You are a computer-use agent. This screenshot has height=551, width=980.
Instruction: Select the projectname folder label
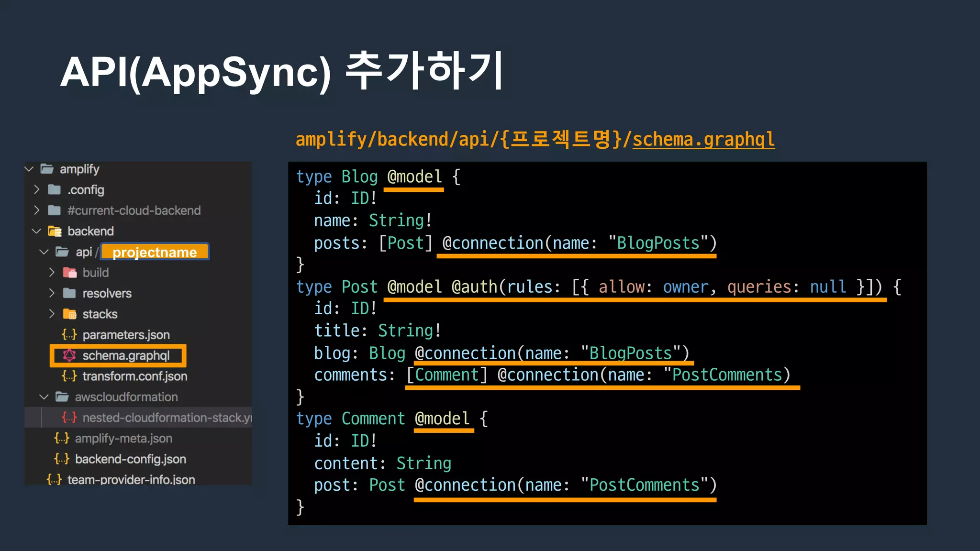(155, 252)
